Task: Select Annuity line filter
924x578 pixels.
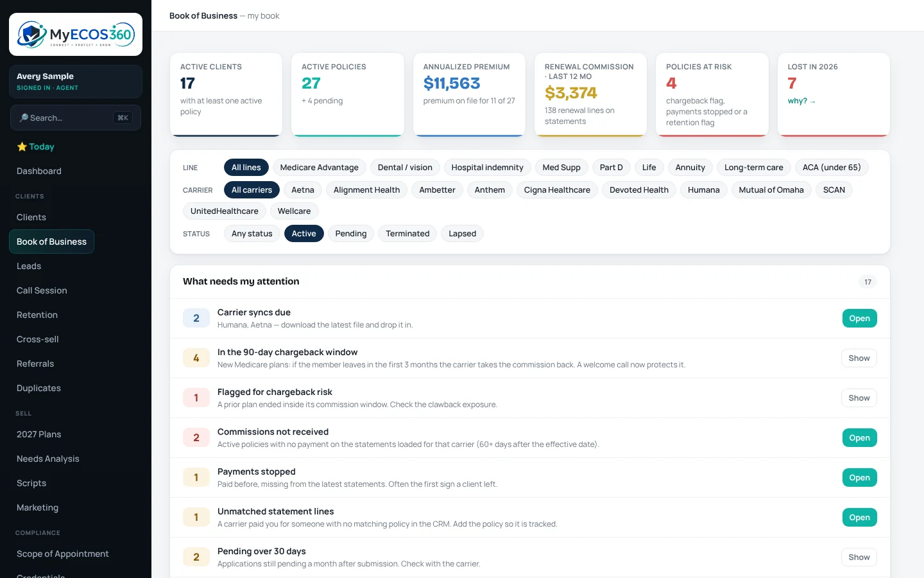Action: pos(690,168)
